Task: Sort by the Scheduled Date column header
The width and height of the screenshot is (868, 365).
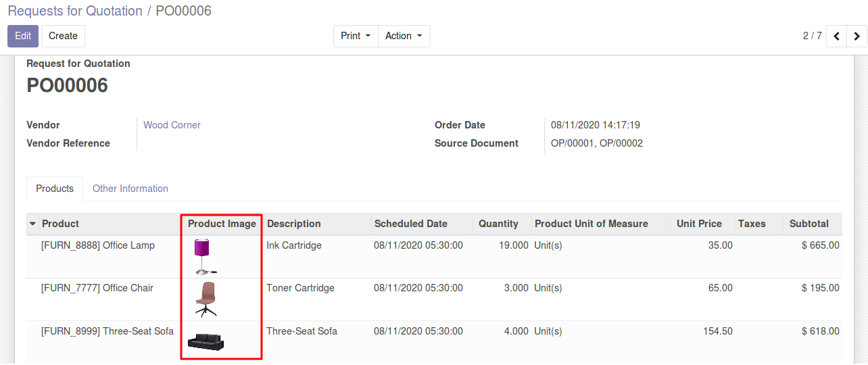Action: [x=411, y=224]
